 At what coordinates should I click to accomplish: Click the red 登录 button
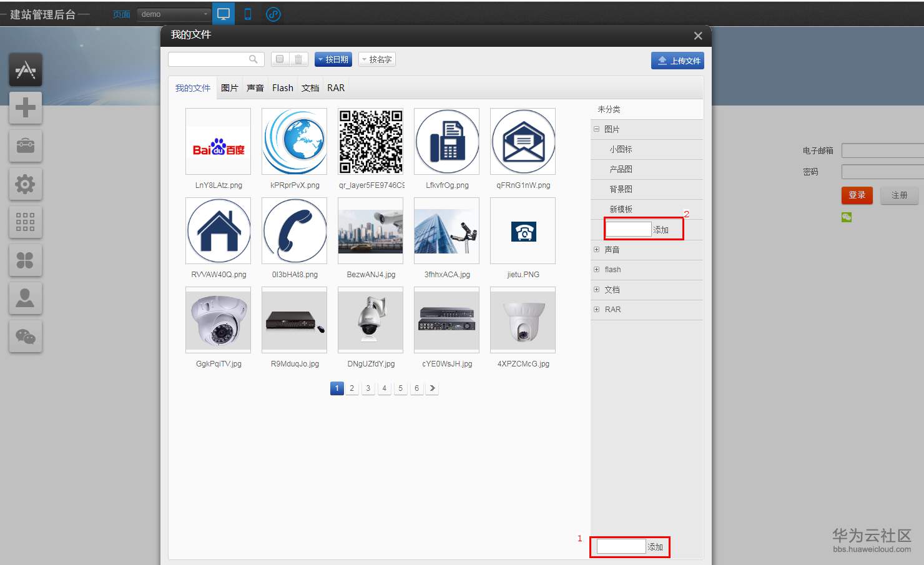pos(857,195)
